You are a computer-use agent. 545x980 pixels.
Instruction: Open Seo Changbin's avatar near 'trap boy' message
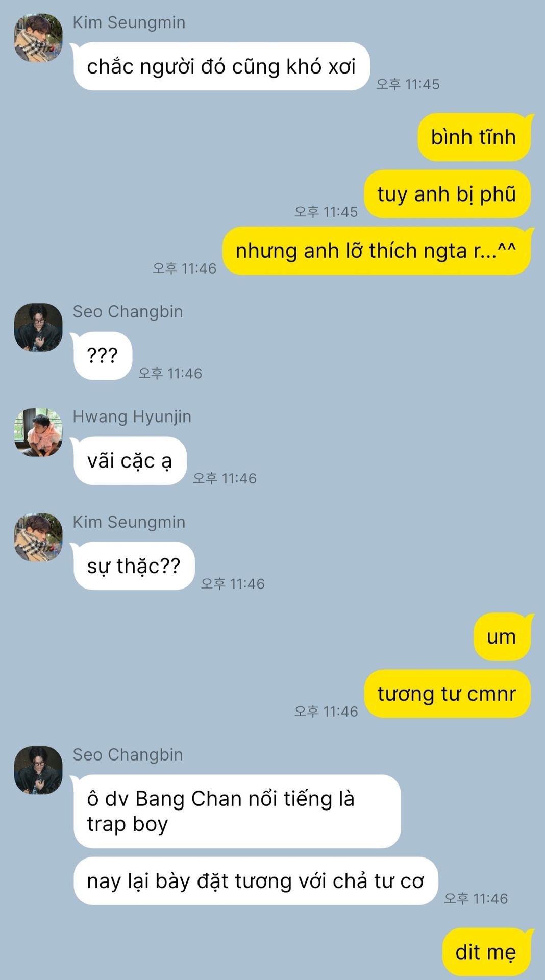tap(38, 770)
